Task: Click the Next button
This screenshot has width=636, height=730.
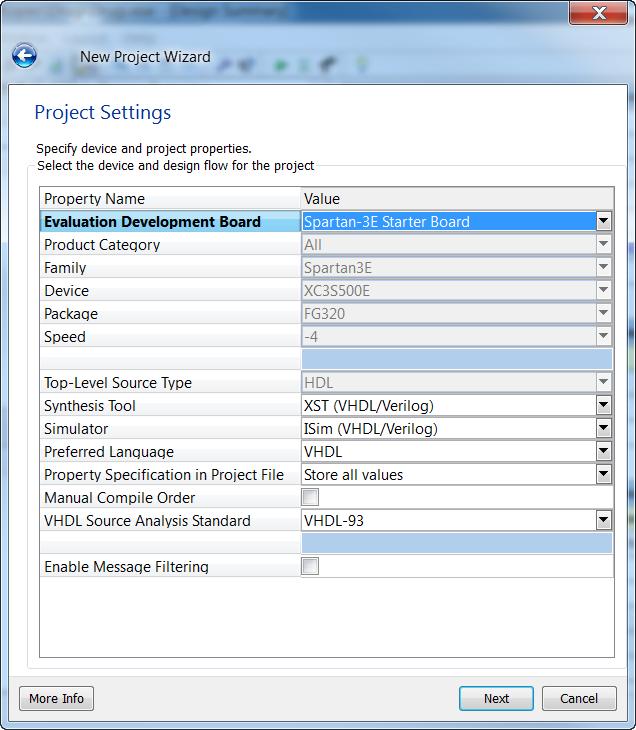Action: point(496,698)
